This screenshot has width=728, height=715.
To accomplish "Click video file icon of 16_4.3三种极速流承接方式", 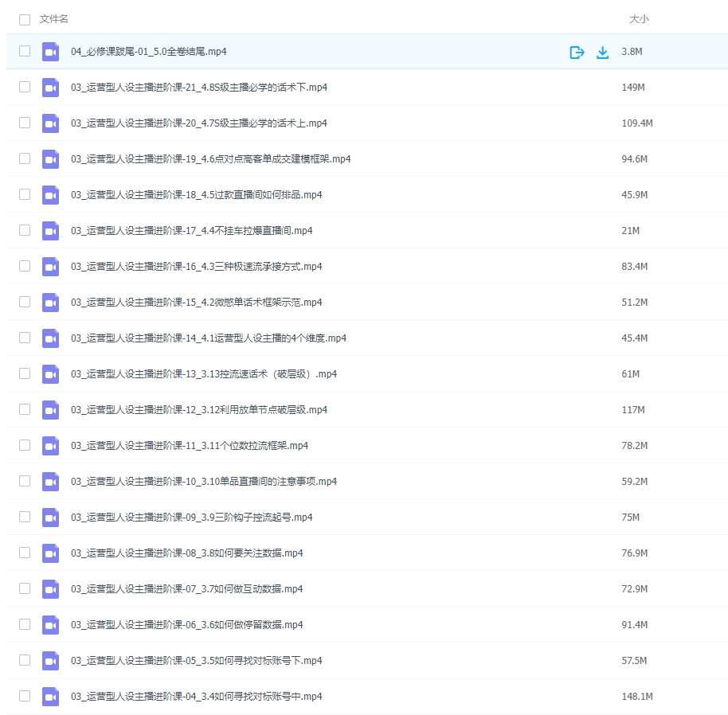I will [51, 267].
